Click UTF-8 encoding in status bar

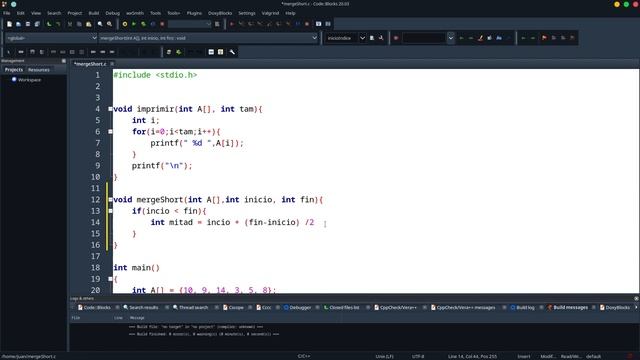point(418,356)
